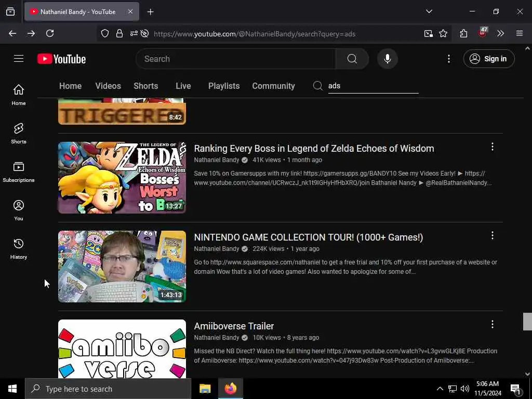532x399 pixels.
Task: Open Shorts in the left sidebar
Action: 19,134
